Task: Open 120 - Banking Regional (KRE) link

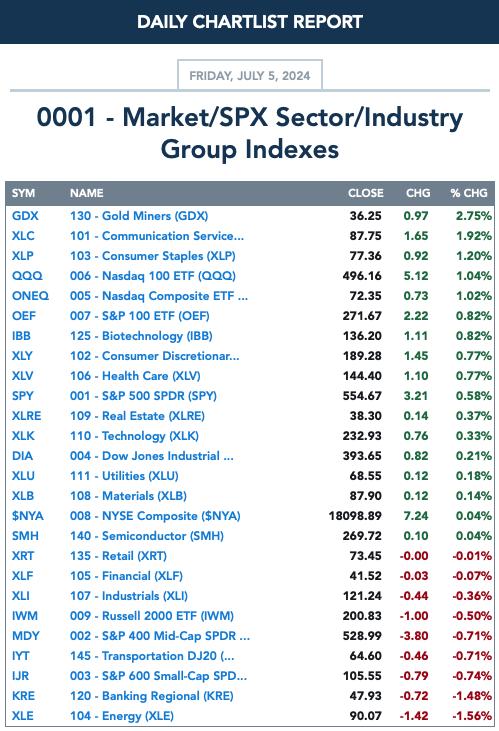Action: [152, 696]
